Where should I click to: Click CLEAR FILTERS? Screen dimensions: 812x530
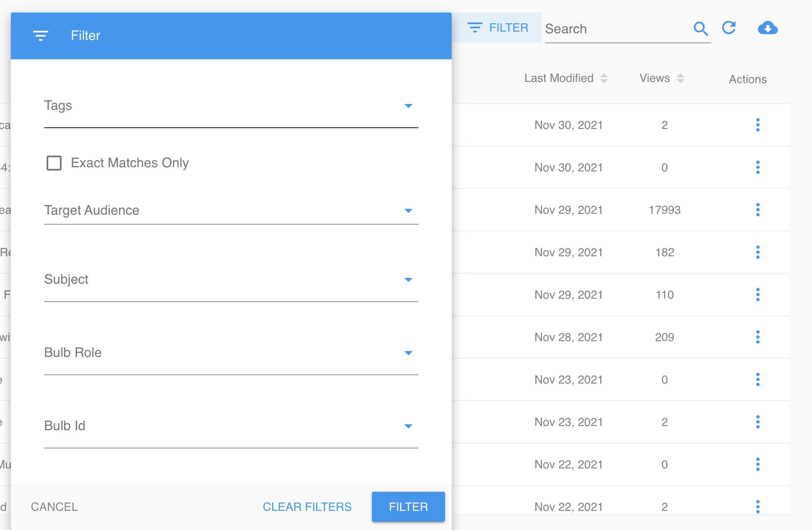point(307,507)
